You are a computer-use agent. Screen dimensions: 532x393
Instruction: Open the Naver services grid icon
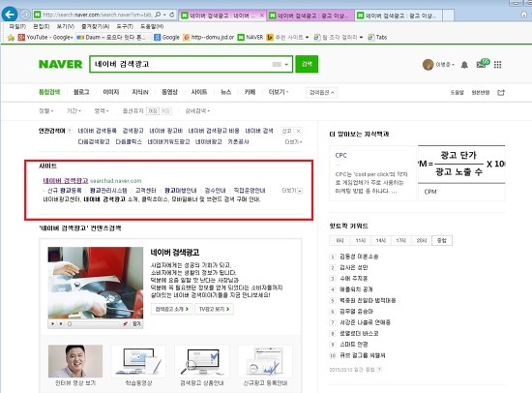click(497, 65)
